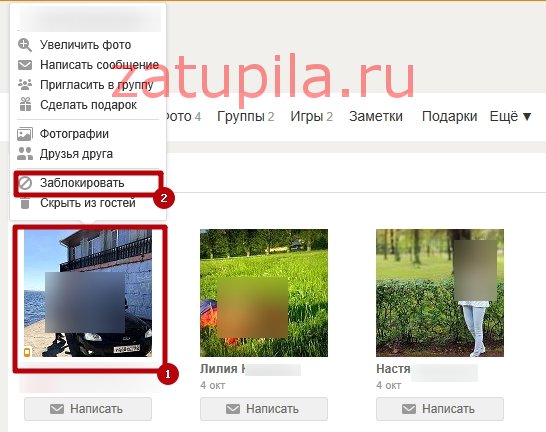Select the Подарки tab

[x=449, y=116]
